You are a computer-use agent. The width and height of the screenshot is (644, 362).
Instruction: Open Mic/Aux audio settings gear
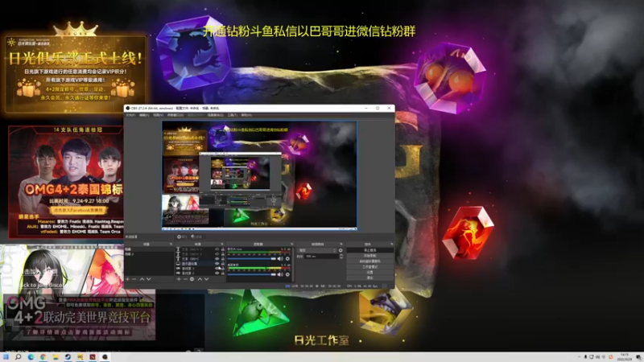click(287, 258)
